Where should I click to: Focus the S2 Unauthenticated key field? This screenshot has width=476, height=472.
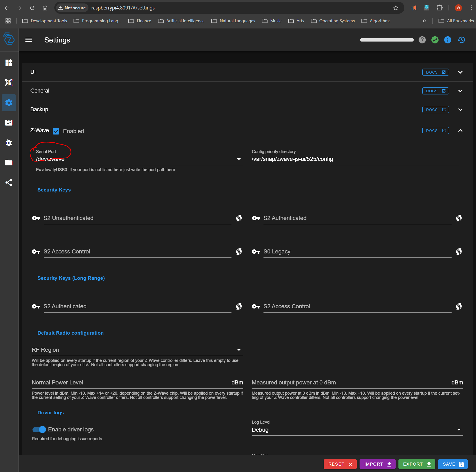tap(137, 218)
